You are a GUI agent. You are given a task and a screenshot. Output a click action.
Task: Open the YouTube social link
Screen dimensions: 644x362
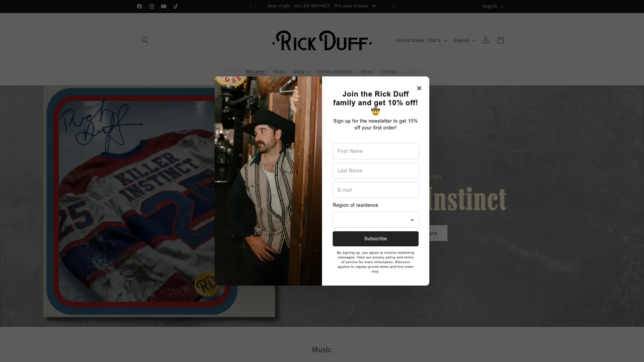(x=164, y=7)
